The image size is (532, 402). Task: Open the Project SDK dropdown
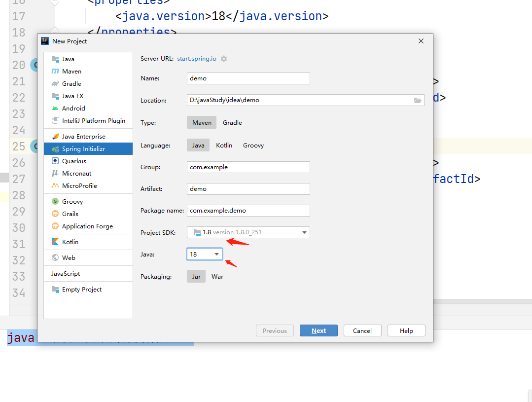(248, 232)
